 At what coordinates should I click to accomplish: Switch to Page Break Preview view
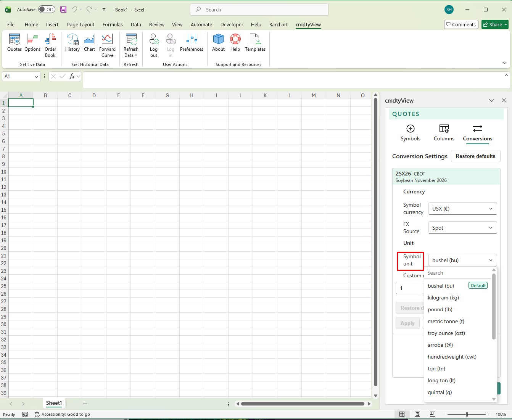pos(432,414)
